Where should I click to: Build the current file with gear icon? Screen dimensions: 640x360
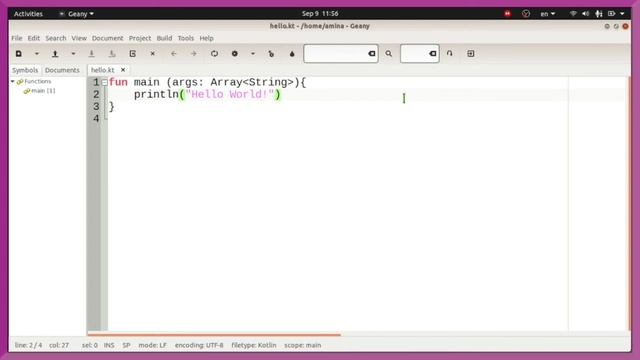(x=235, y=53)
